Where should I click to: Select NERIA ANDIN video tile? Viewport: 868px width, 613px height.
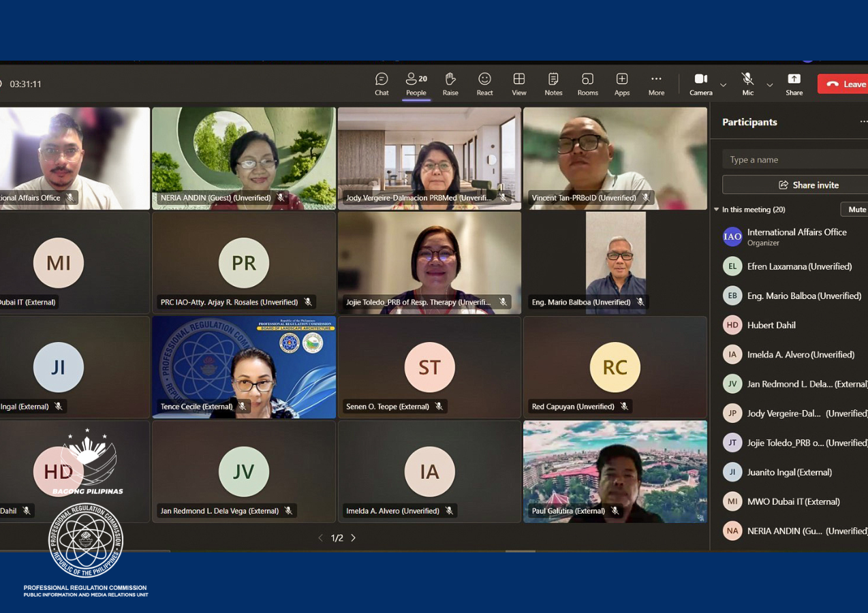(244, 158)
